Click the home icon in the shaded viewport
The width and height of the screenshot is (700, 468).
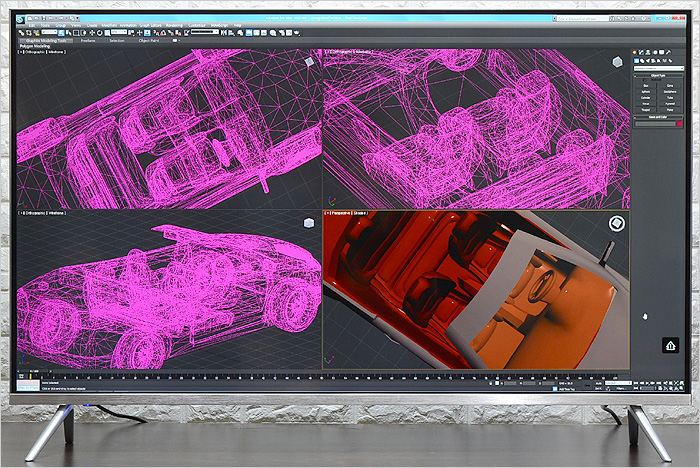point(670,344)
